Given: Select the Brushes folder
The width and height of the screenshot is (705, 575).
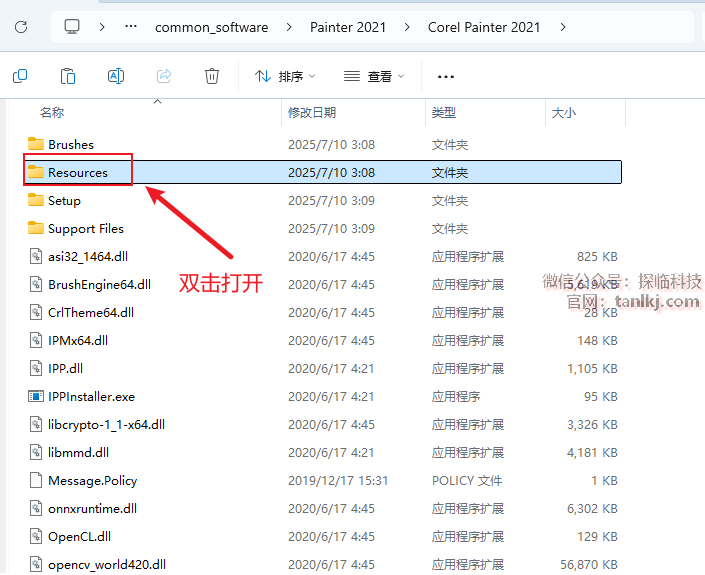Looking at the screenshot, I should coord(71,145).
